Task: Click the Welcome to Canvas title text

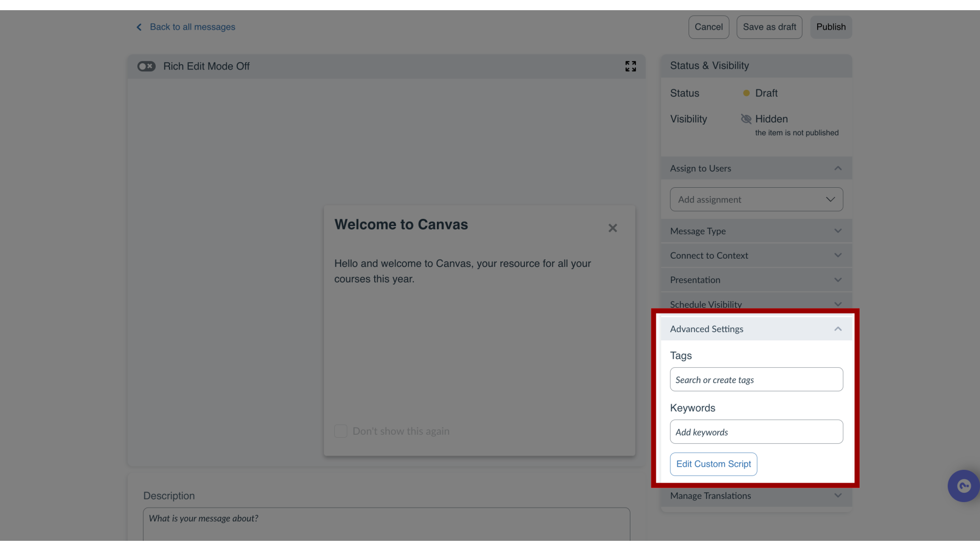Action: [401, 224]
